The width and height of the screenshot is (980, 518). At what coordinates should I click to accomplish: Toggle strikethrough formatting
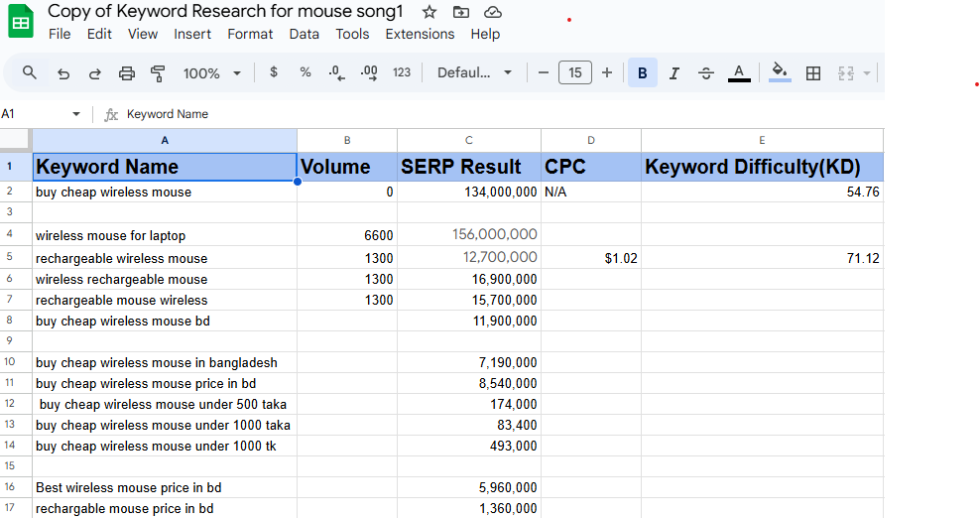(x=706, y=73)
